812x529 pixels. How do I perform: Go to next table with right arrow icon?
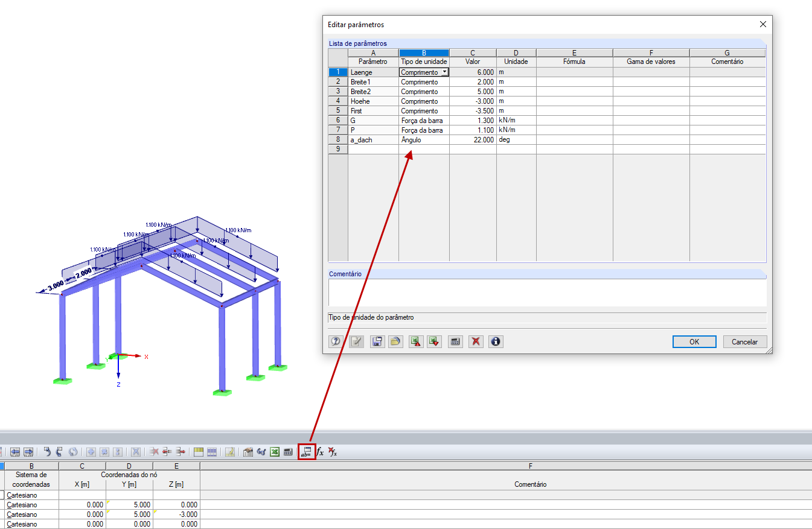coord(28,451)
